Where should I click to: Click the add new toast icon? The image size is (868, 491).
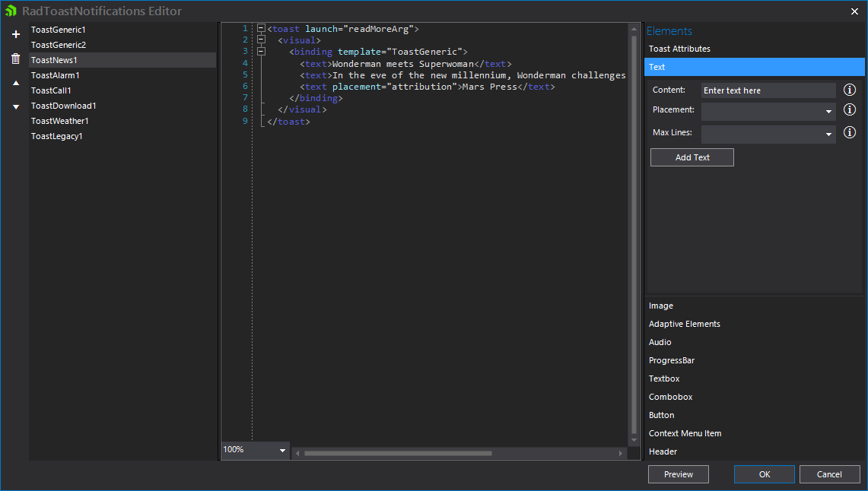15,33
